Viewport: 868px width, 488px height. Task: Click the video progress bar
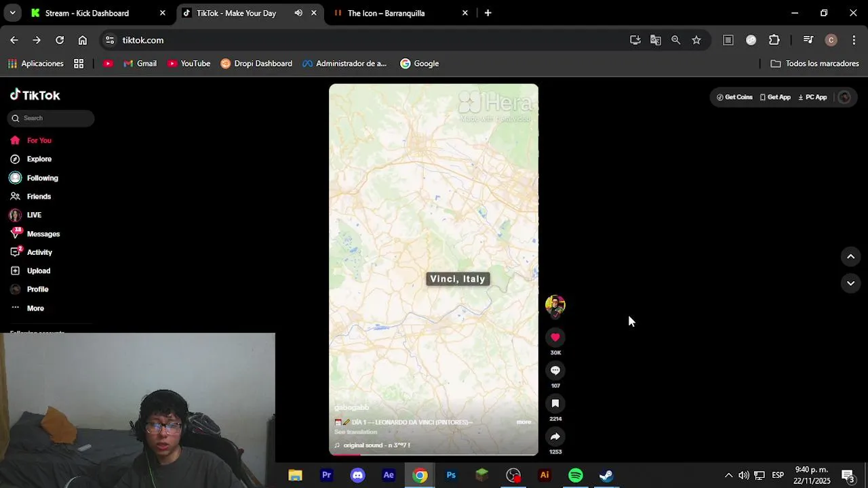tap(433, 454)
